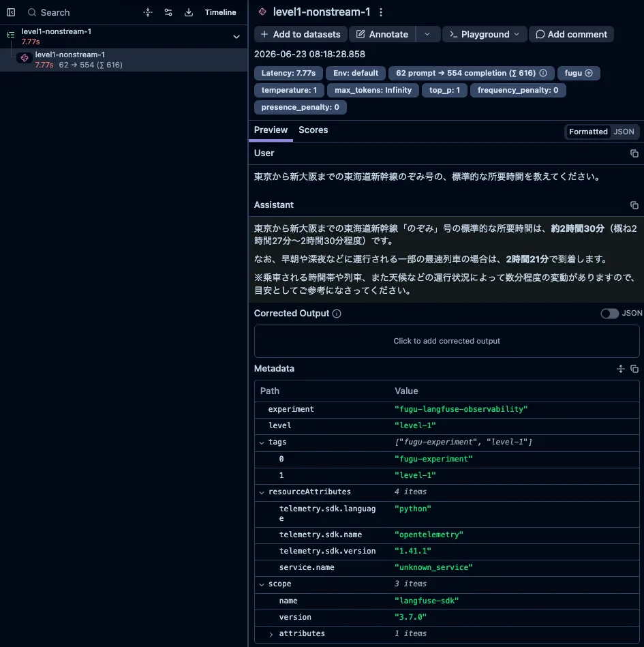The height and width of the screenshot is (647, 644).
Task: Click the Search magnifier icon
Action: tap(32, 12)
